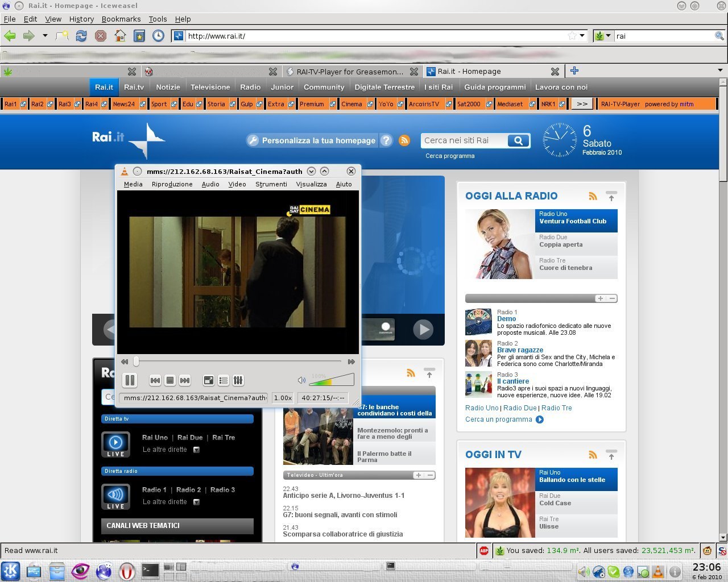Open Opera browser from the taskbar
Viewport: 728px width, 582px height.
(x=127, y=571)
